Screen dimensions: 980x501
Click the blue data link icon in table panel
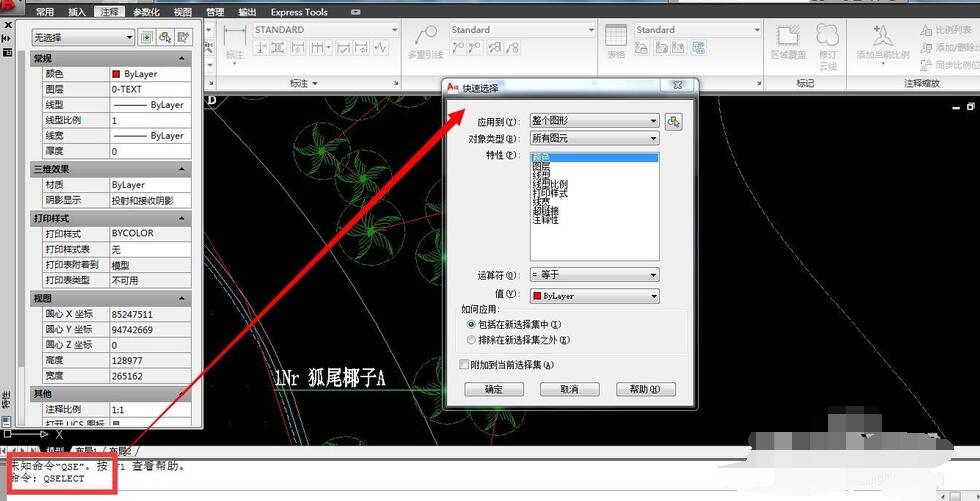click(x=699, y=47)
